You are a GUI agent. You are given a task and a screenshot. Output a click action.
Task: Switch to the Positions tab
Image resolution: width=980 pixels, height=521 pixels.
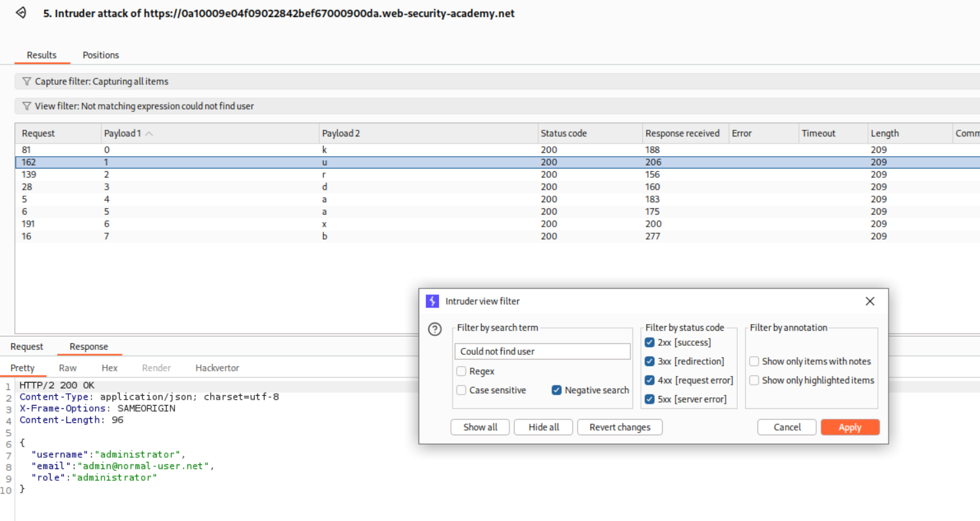coord(101,55)
